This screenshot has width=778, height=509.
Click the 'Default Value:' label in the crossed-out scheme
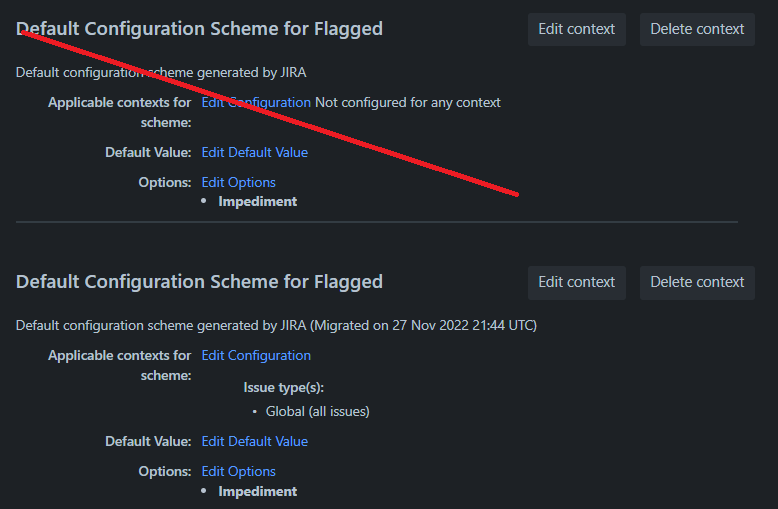[148, 152]
